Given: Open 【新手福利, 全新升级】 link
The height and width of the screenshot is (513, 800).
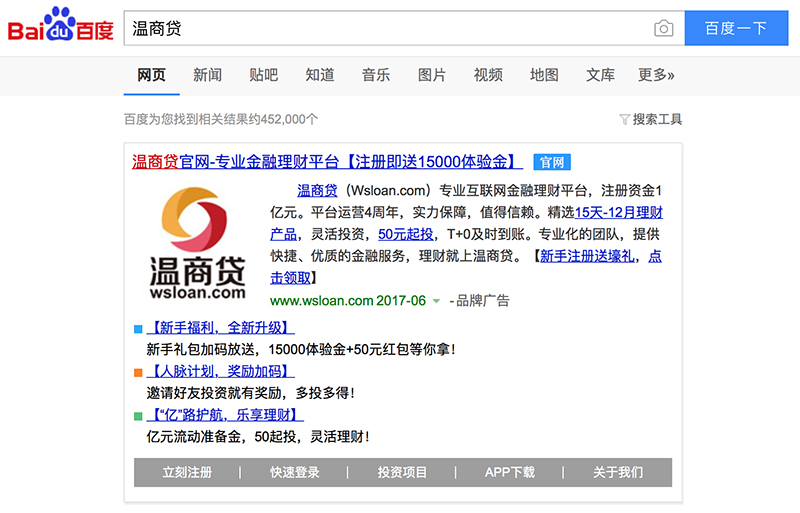Looking at the screenshot, I should click(x=220, y=328).
